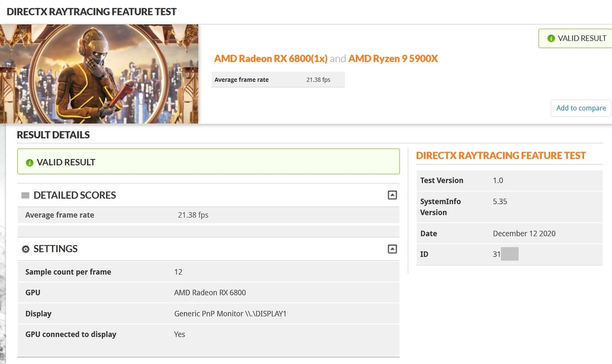The image size is (612, 364).
Task: Open the AMD Ryzen 9 5900X link
Action: coord(393,58)
